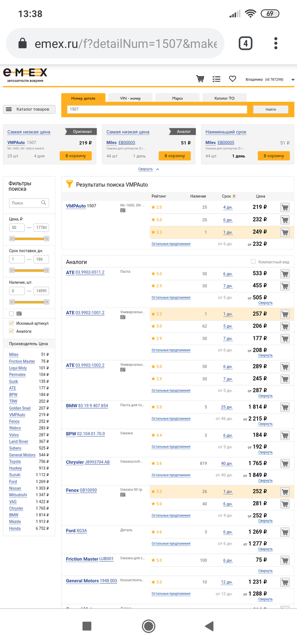Add ATE 03.9902-0511.2 at 455 ₽ to cart

(285, 286)
